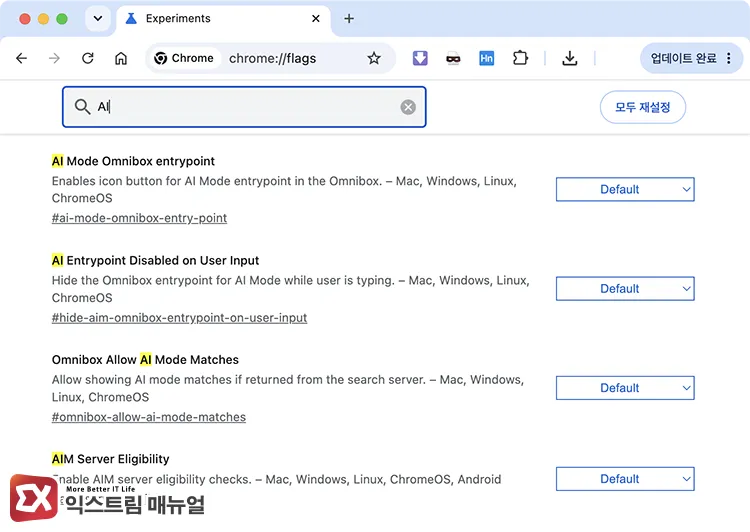Show downloads from the toolbar
750x532 pixels.
pos(569,58)
